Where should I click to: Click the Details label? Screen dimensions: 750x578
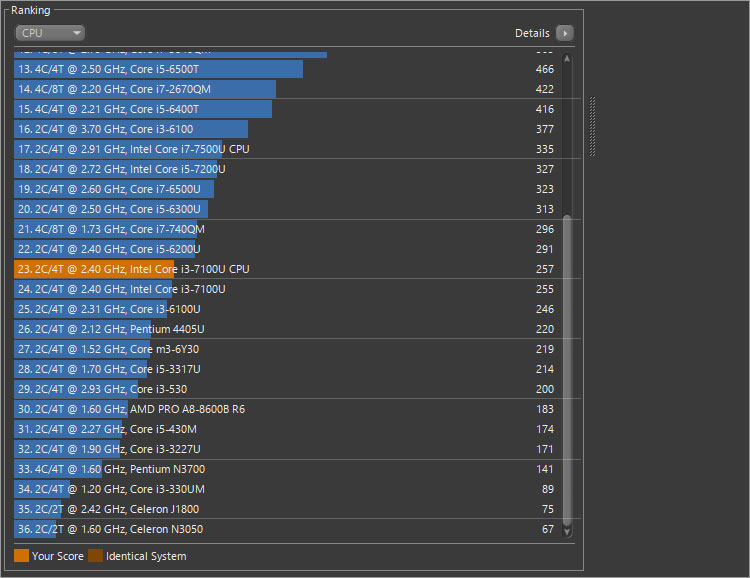tap(532, 33)
